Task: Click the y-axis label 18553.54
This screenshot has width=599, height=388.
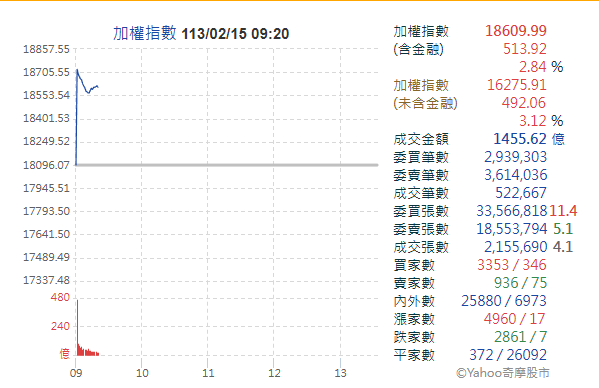Action: [x=46, y=95]
